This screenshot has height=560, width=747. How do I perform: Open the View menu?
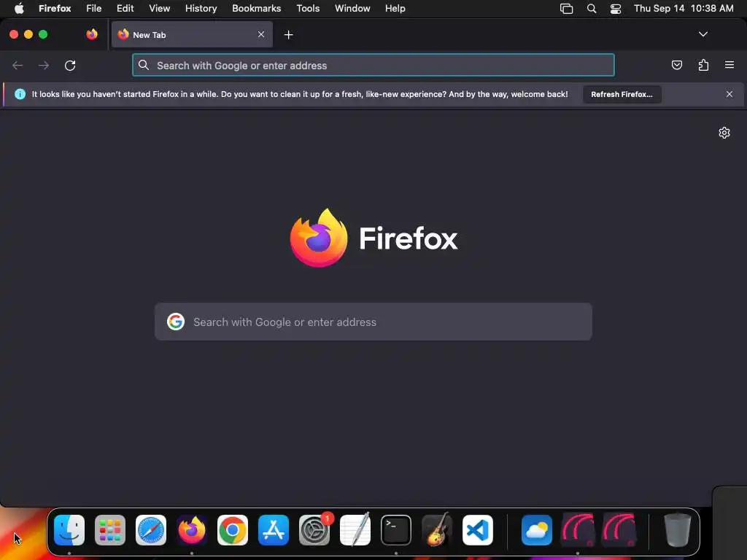pos(159,9)
